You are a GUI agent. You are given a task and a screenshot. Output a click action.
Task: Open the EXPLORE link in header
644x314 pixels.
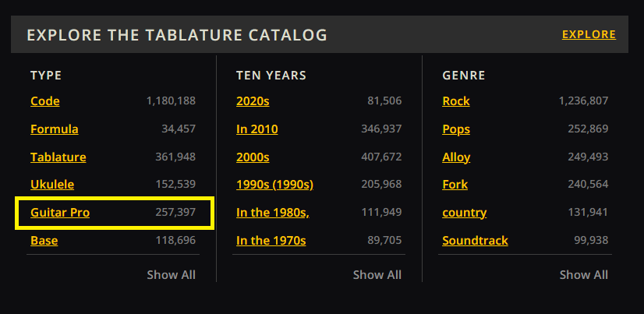(x=589, y=34)
